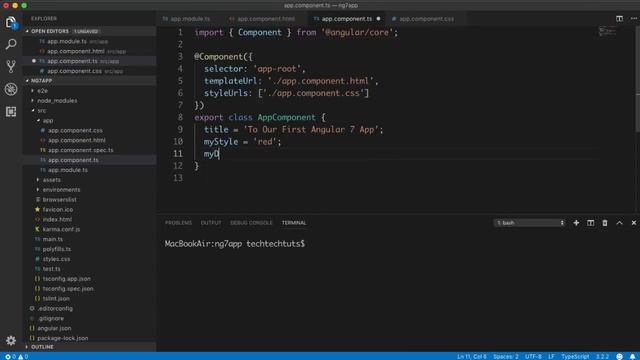
Task: Open index.html in explorer
Action: pyautogui.click(x=57, y=219)
